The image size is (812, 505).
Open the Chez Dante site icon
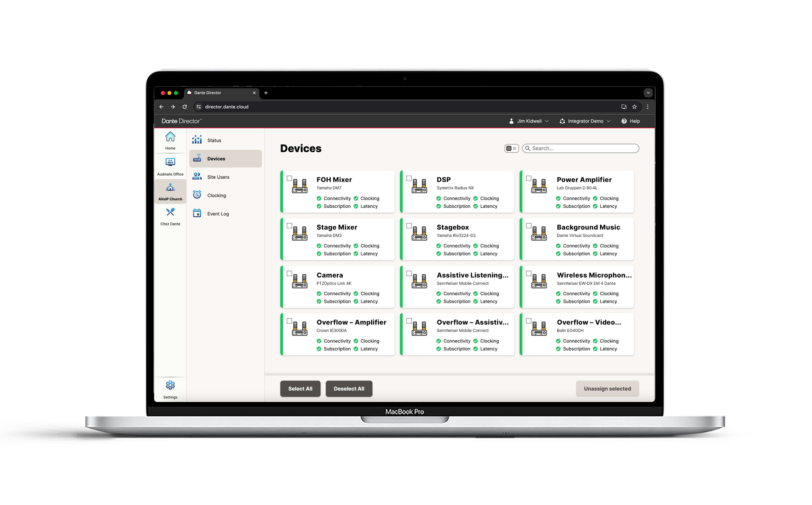[170, 212]
